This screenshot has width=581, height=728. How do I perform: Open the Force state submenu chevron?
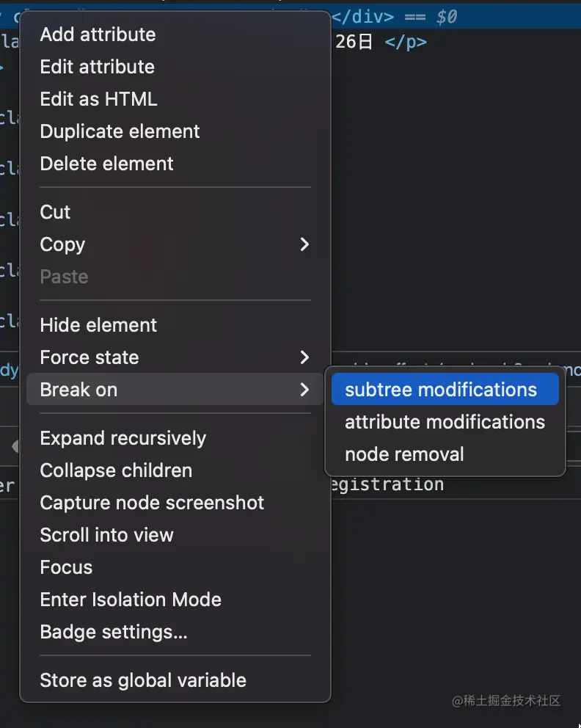tap(304, 357)
